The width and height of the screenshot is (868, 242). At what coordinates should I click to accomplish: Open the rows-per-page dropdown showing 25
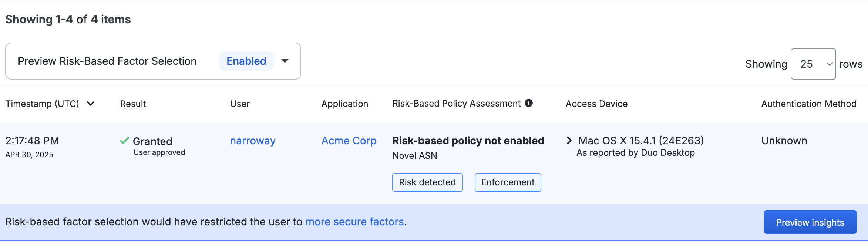click(x=813, y=64)
